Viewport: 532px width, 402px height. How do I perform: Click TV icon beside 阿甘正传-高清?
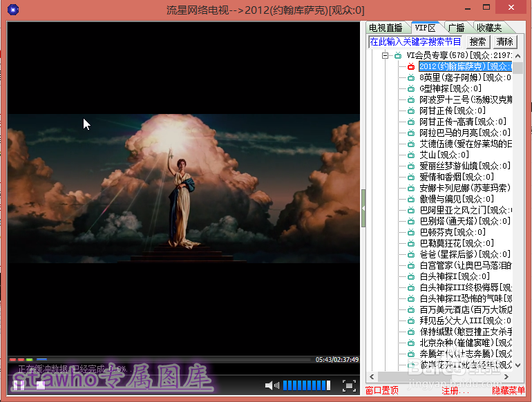tap(411, 122)
